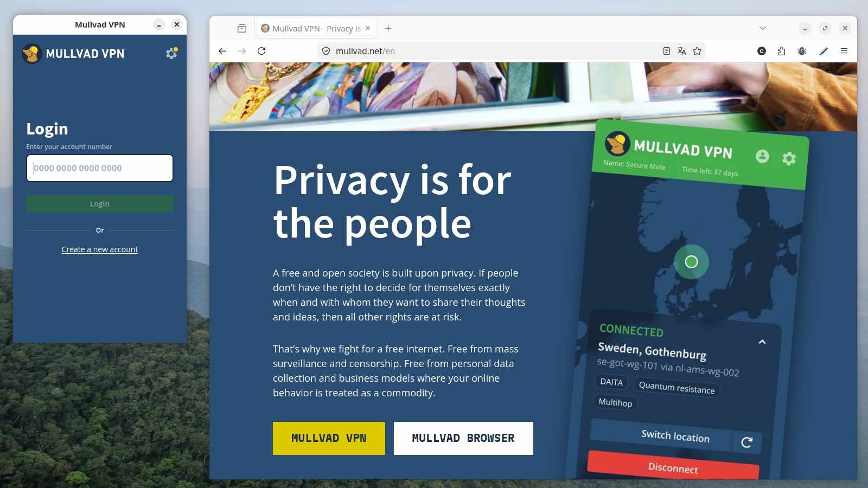Image resolution: width=868 pixels, height=488 pixels.
Task: Reload the current browser page
Action: tap(261, 51)
